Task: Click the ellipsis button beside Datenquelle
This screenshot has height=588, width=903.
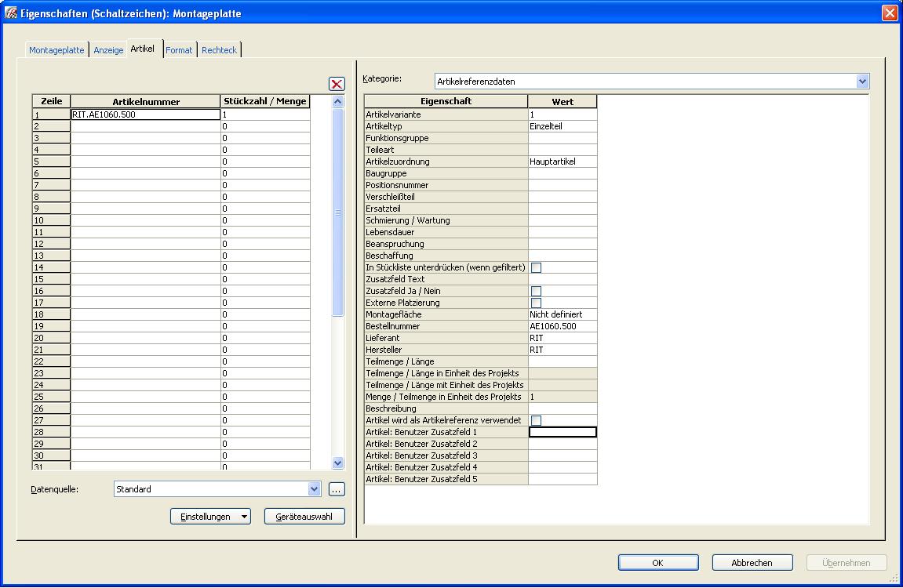Action: (337, 489)
